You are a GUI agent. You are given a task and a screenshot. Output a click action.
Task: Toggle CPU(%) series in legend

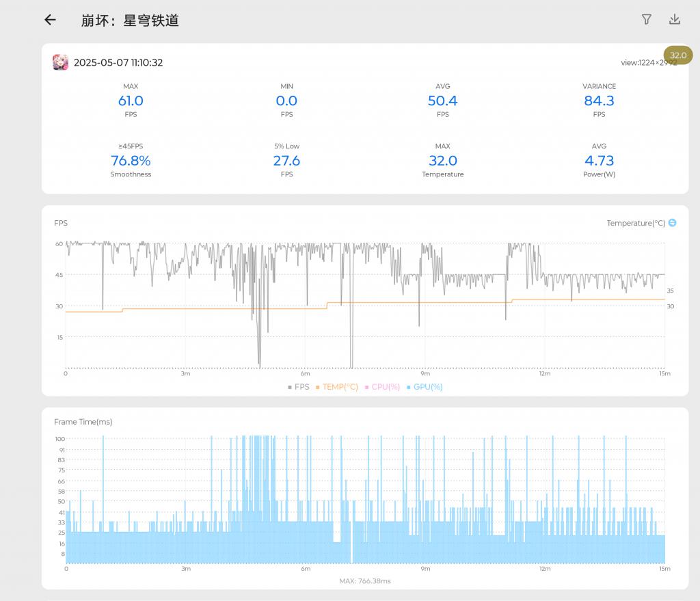(x=382, y=387)
